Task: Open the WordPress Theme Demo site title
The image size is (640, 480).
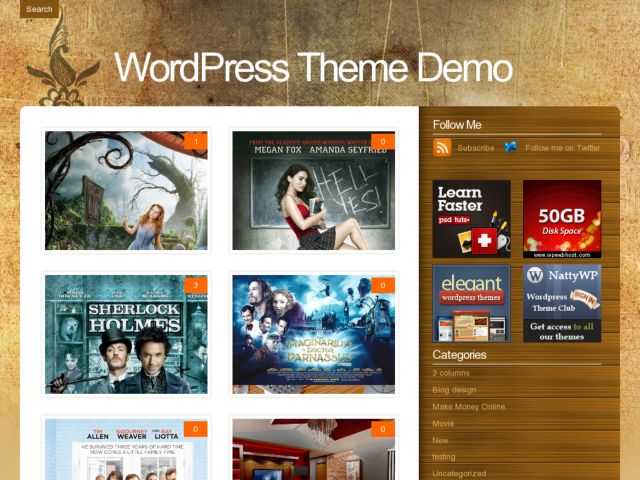Action: 313,67
